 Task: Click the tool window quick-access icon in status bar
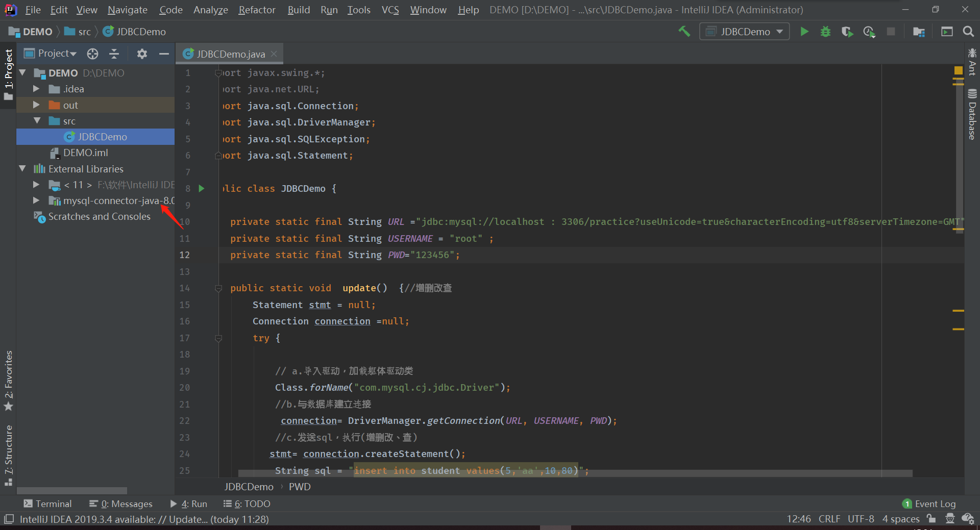pyautogui.click(x=9, y=519)
